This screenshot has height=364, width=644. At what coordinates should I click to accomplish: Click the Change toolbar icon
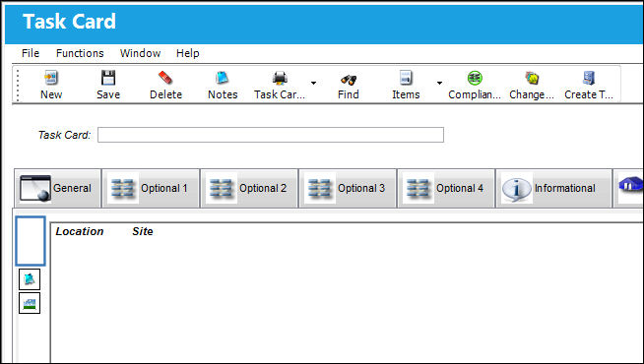[x=532, y=78]
